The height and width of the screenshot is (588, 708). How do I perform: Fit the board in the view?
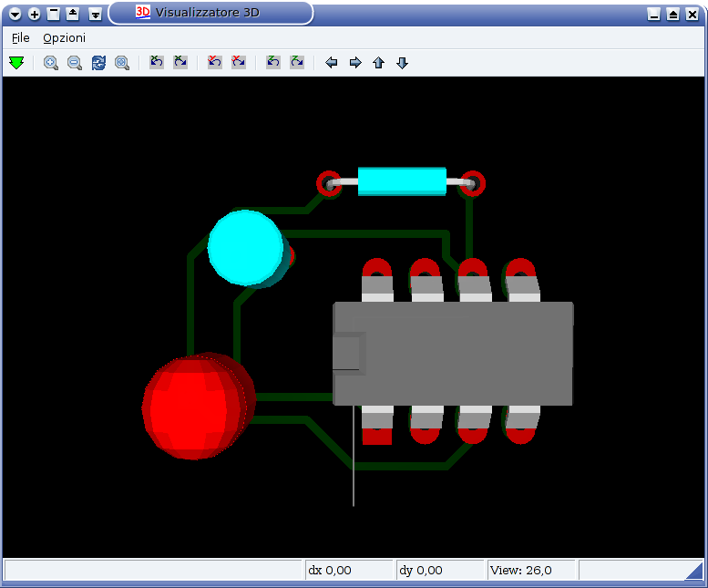(122, 62)
